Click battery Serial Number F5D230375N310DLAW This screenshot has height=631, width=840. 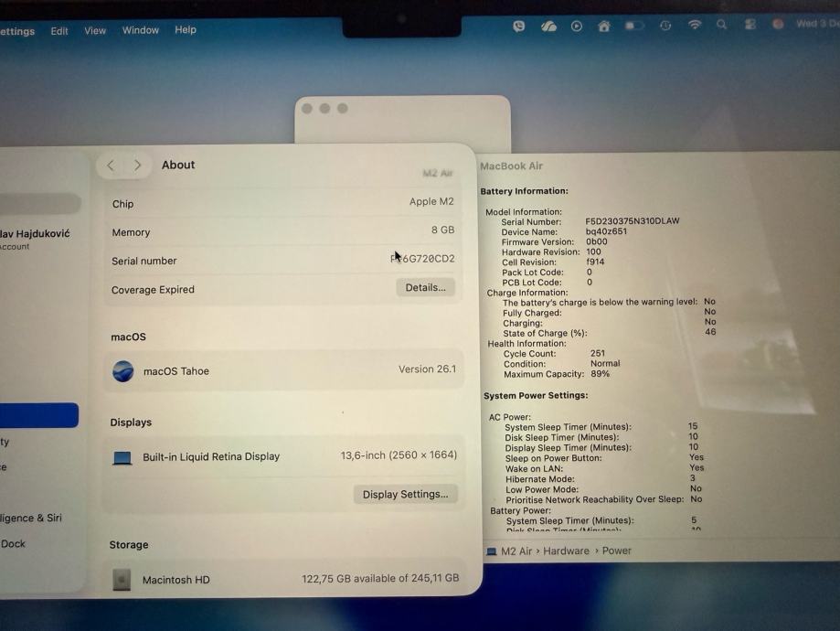(633, 221)
